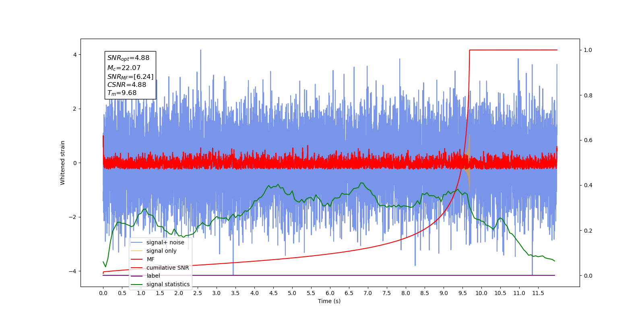The image size is (644, 322).
Task: Click the orange signal burst near 9.7 seconds
Action: [x=469, y=163]
